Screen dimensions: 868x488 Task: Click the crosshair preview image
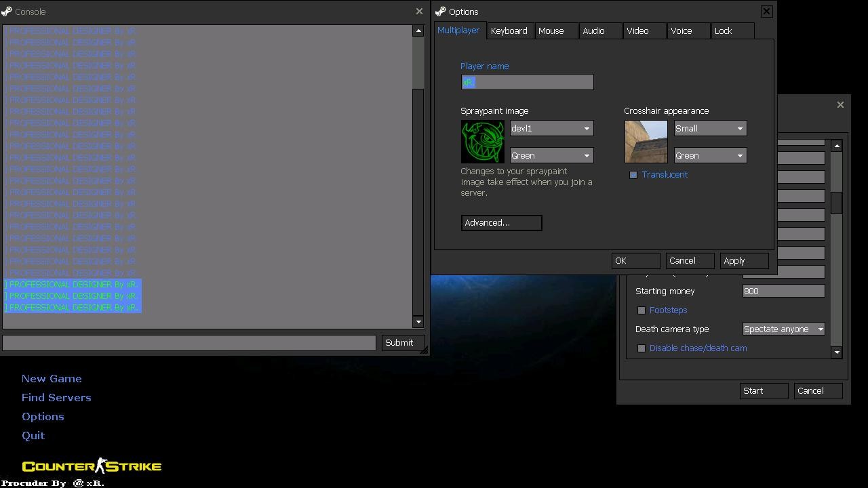click(646, 141)
